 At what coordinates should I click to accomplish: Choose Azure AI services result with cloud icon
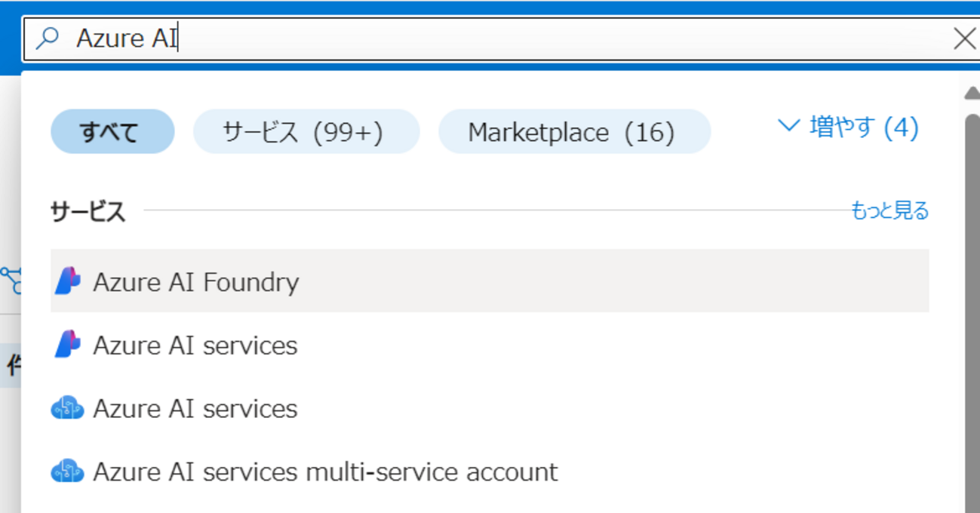coord(195,408)
